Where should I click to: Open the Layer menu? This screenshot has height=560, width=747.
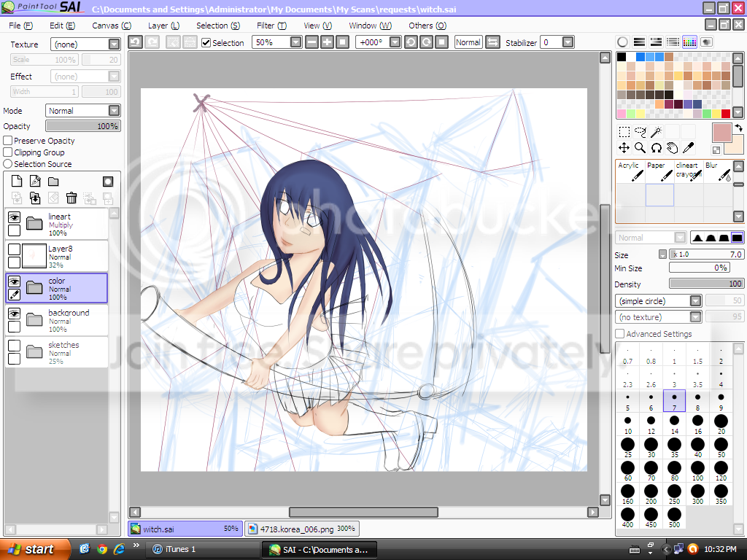click(163, 26)
